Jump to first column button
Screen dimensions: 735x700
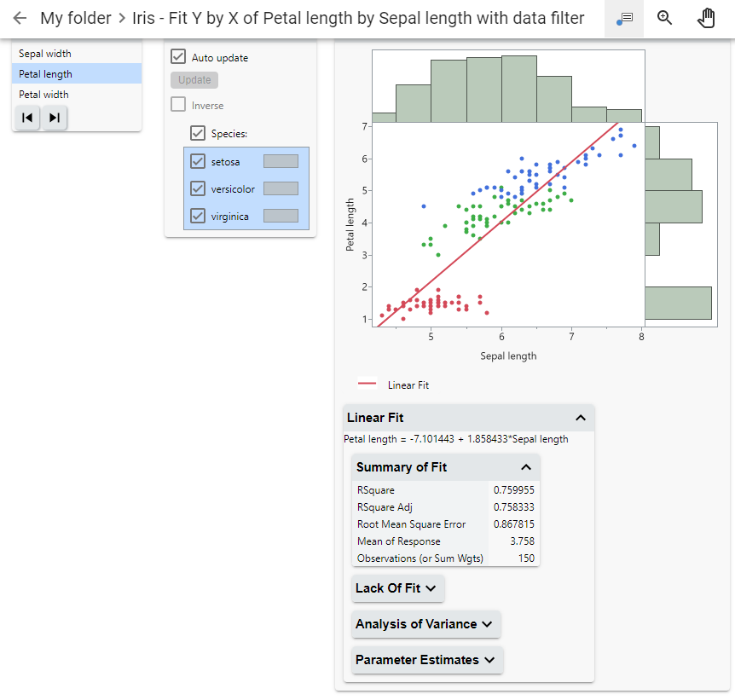point(27,118)
